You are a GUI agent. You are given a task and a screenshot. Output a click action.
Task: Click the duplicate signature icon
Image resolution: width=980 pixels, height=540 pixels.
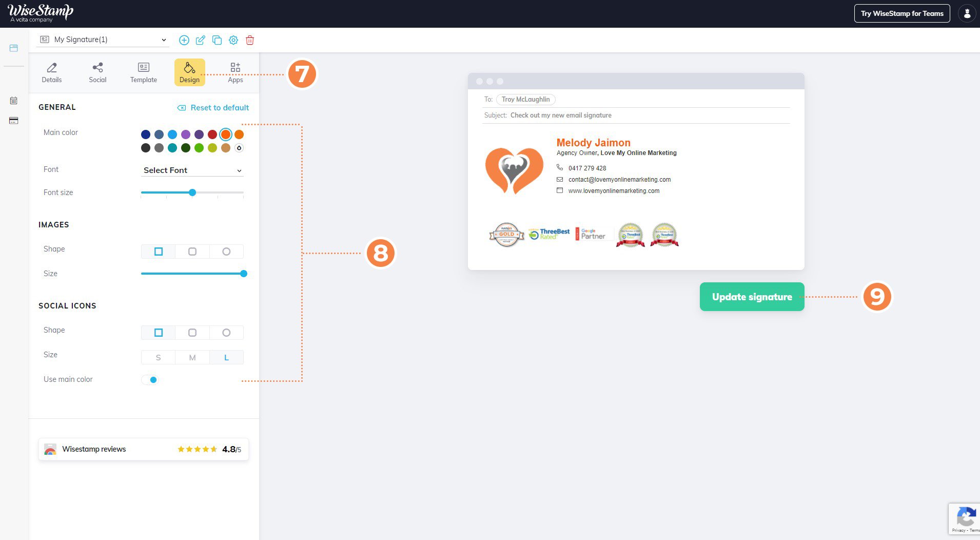pyautogui.click(x=217, y=40)
